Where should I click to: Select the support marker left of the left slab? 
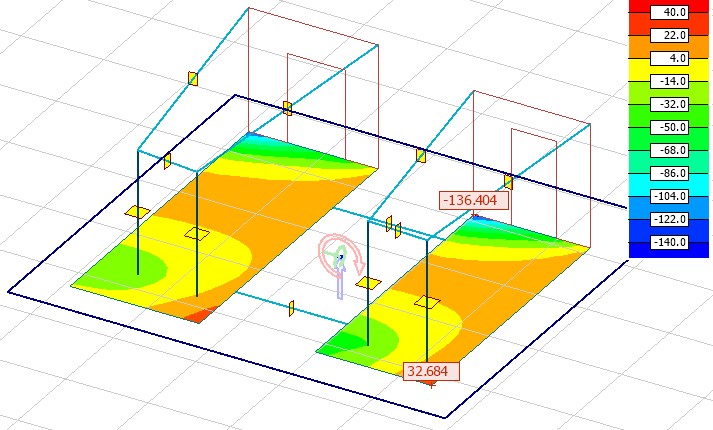(x=137, y=212)
